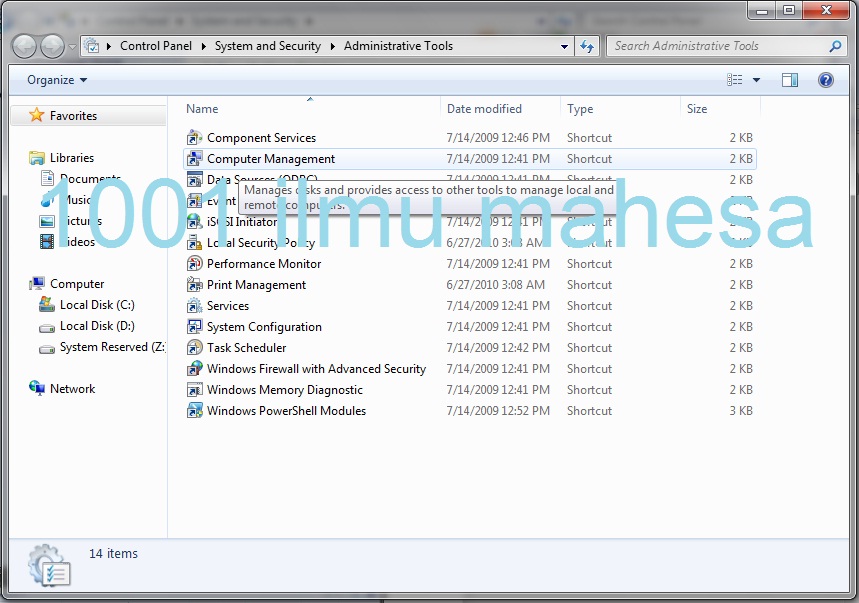Click the Pictures library icon

pos(47,221)
